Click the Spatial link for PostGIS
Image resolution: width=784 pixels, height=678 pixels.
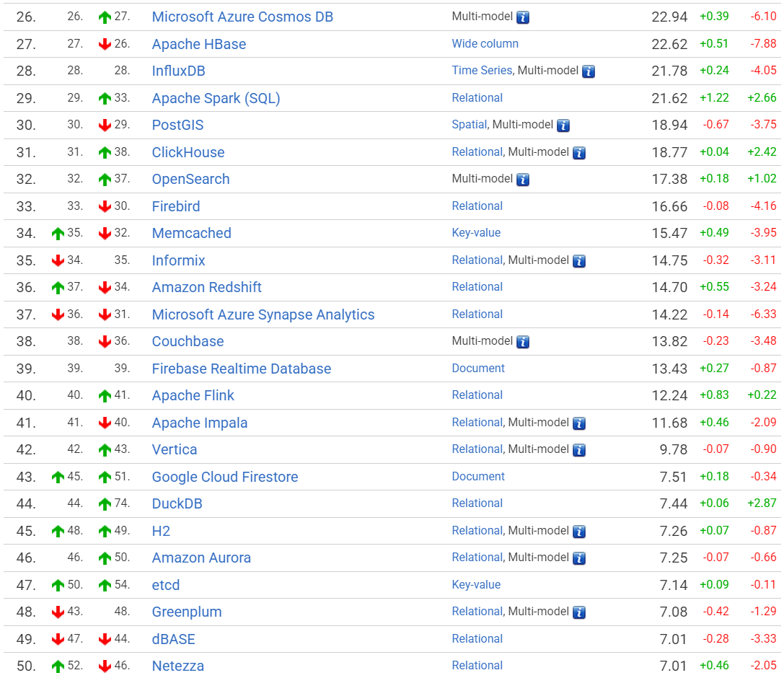point(469,125)
